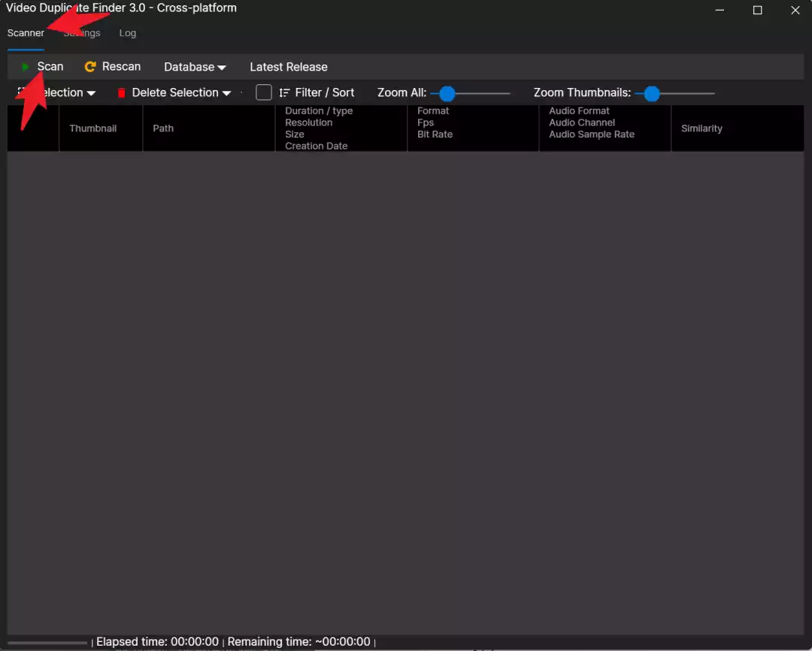Close the Video Duplicate Finder window
Screen dimensions: 812x651
click(795, 10)
